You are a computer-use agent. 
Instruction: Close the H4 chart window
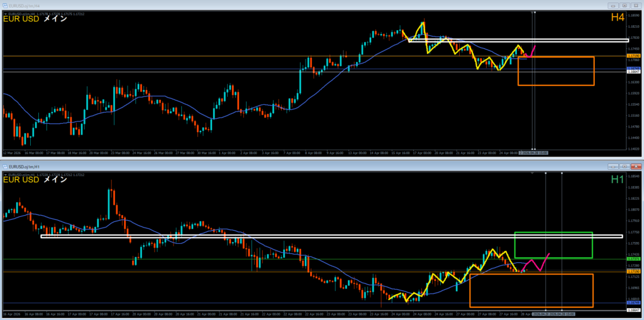click(635, 6)
